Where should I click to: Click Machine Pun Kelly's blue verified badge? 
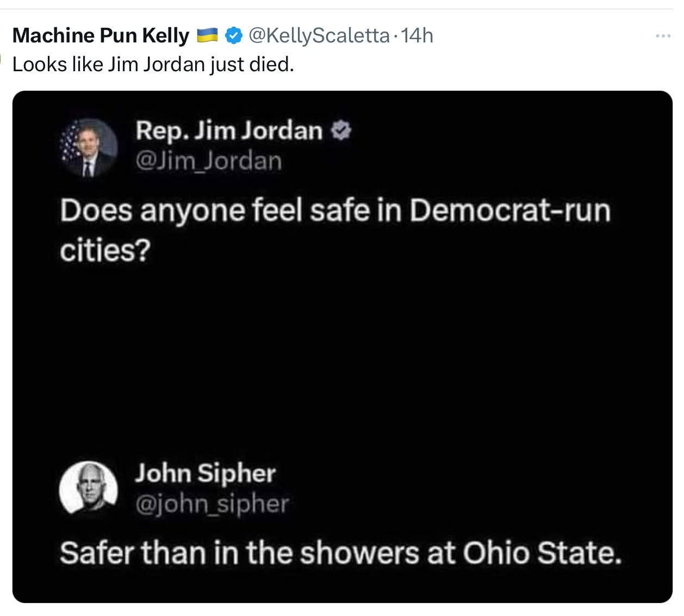coord(234,36)
